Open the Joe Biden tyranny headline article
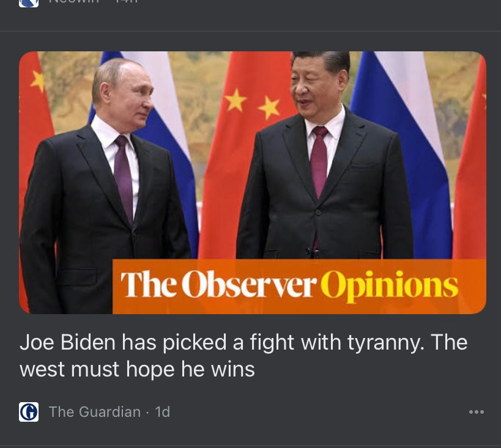This screenshot has width=501, height=448. click(243, 355)
